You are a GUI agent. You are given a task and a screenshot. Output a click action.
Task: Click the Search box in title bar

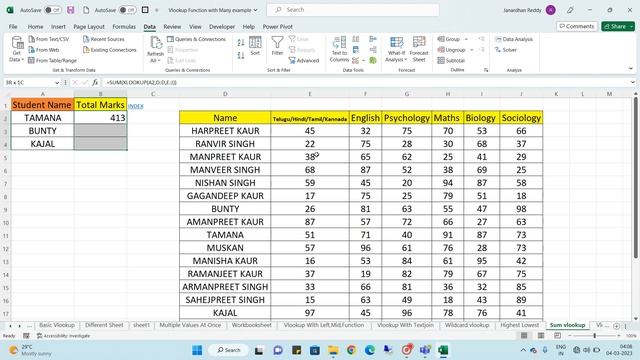(x=353, y=10)
